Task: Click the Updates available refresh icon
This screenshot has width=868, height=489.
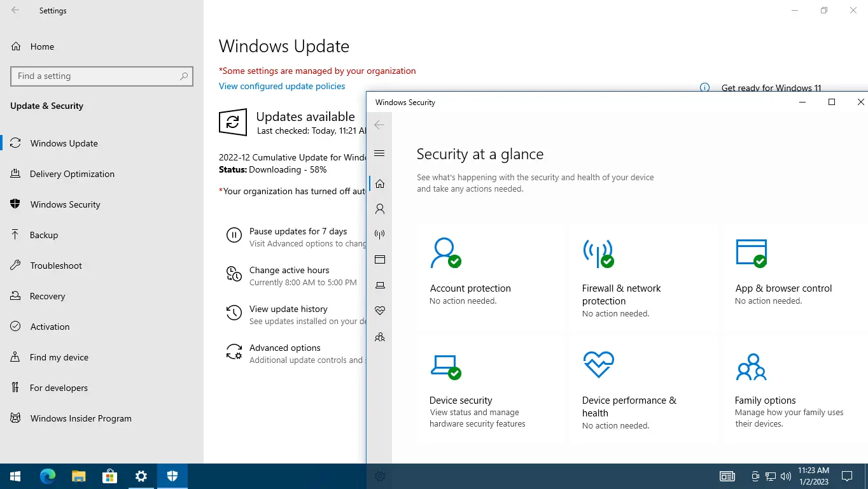Action: pyautogui.click(x=233, y=122)
